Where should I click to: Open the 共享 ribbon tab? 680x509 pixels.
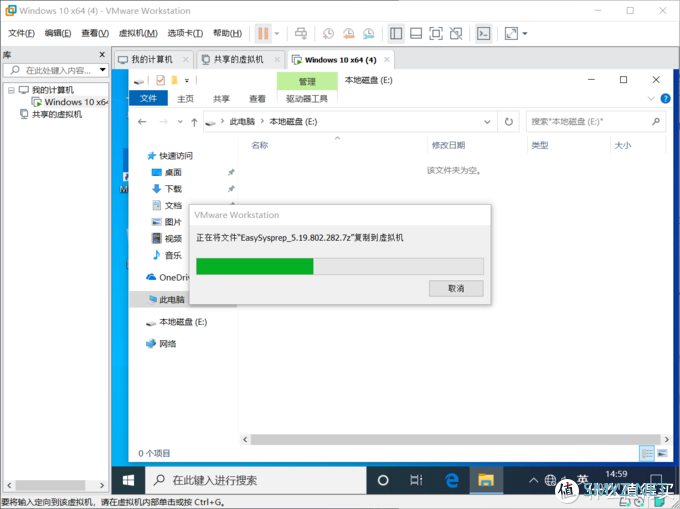(221, 99)
